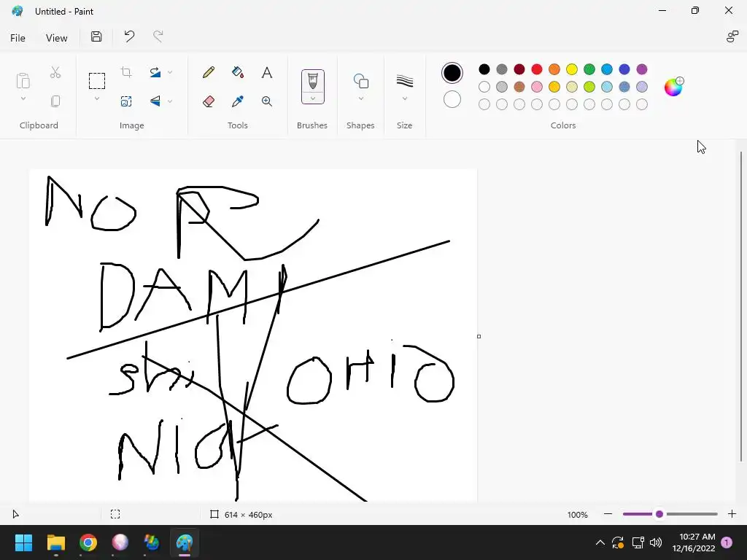
Task: Expand the Size dropdown chevron
Action: [x=404, y=98]
